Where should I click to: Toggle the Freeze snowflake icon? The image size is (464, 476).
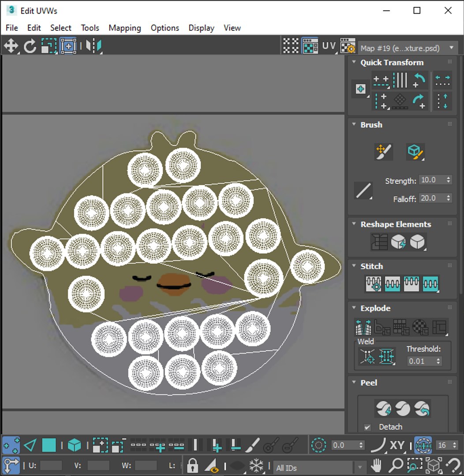[x=256, y=465]
